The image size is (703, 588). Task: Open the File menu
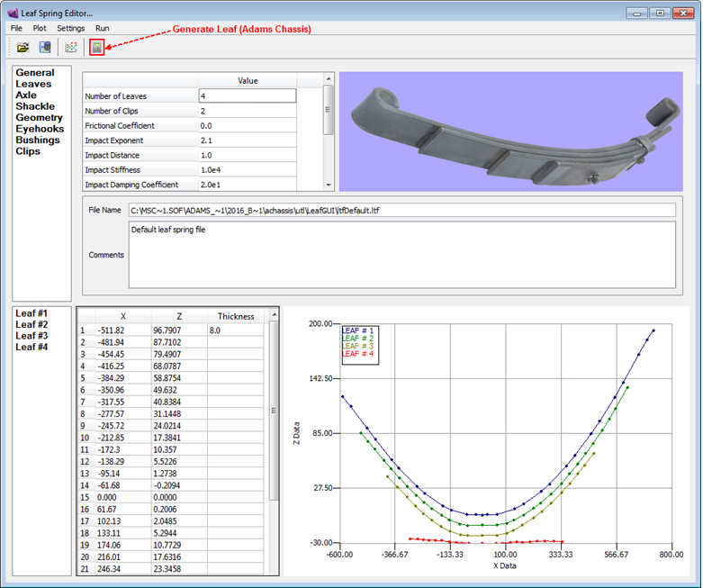(x=16, y=28)
